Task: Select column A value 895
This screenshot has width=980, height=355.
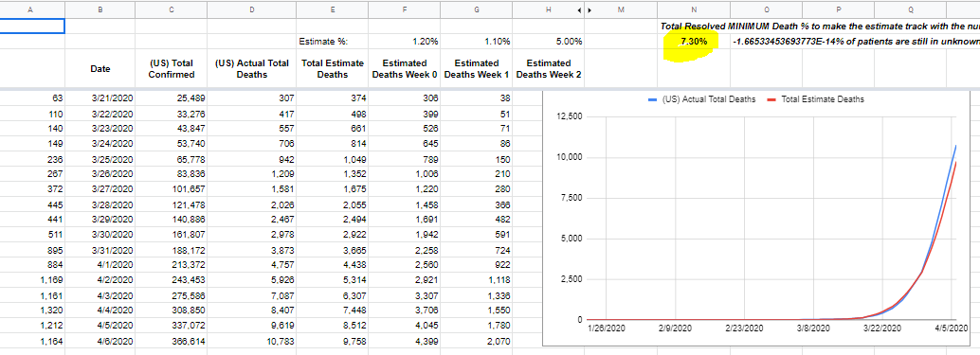Action: point(32,250)
